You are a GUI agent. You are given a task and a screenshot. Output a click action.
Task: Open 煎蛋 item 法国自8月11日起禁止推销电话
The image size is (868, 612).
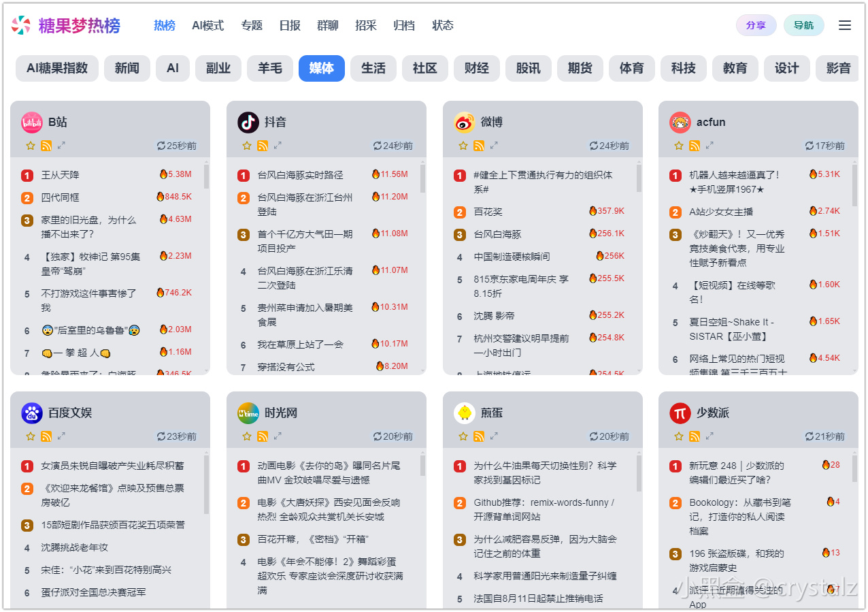tap(538, 598)
